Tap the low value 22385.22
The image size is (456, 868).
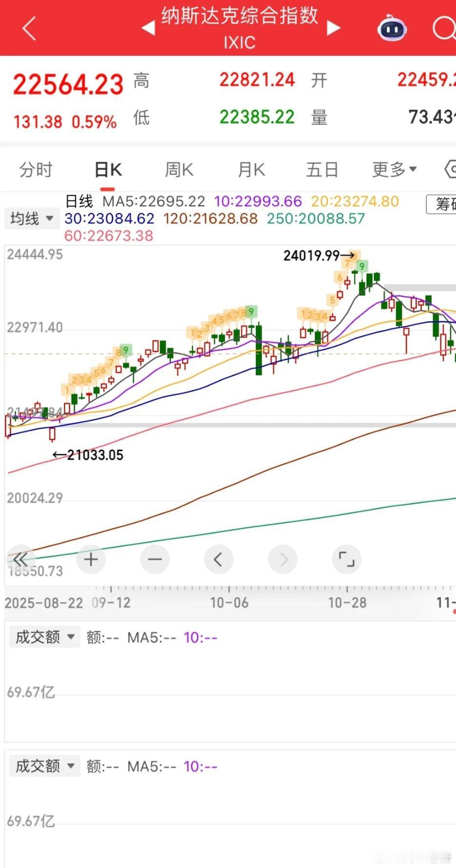coord(257,117)
